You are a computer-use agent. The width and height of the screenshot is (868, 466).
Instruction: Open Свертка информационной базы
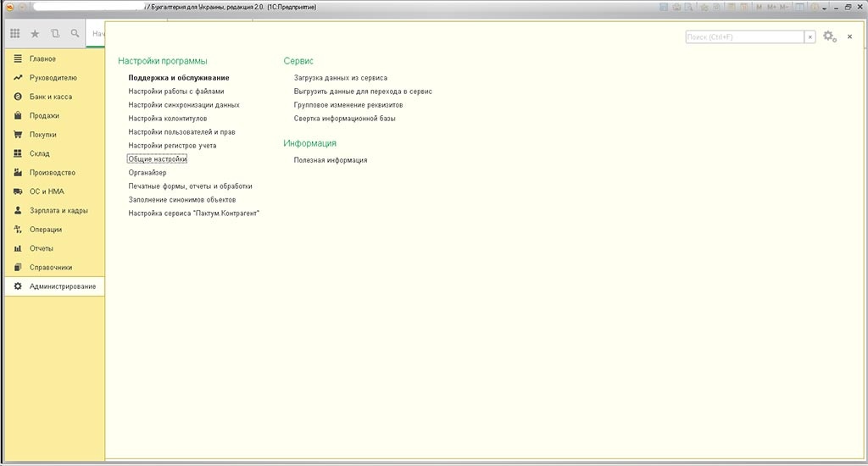pyautogui.click(x=344, y=119)
